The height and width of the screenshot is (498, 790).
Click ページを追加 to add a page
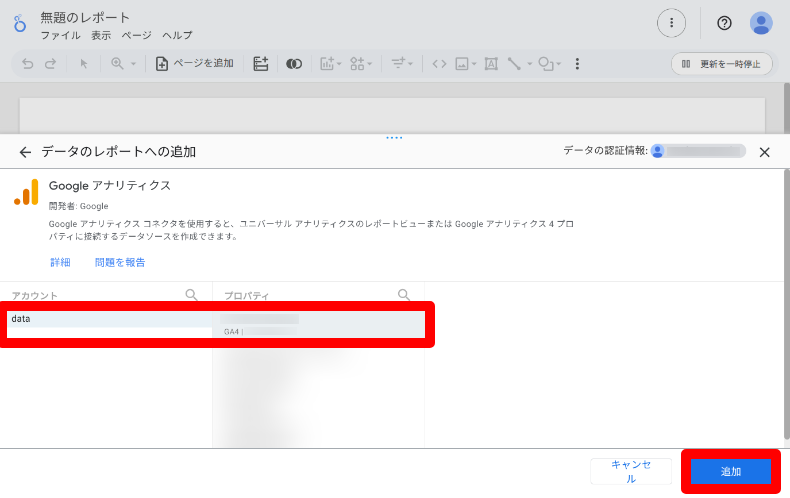tap(194, 64)
